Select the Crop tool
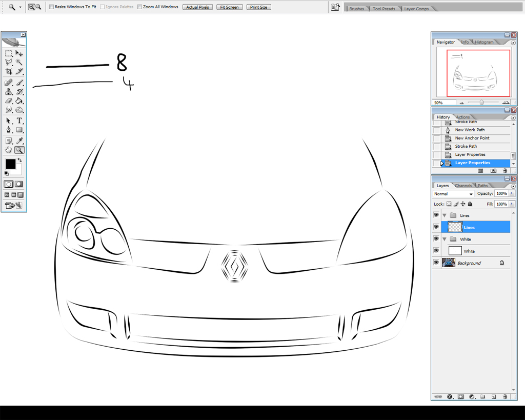 point(9,71)
